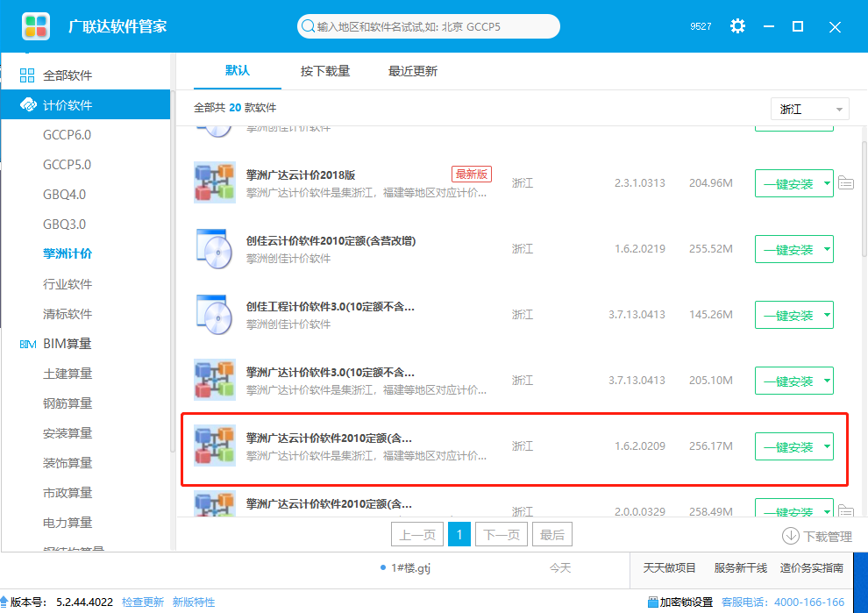
Task: Jump to last page with 最后
Action: pos(551,534)
